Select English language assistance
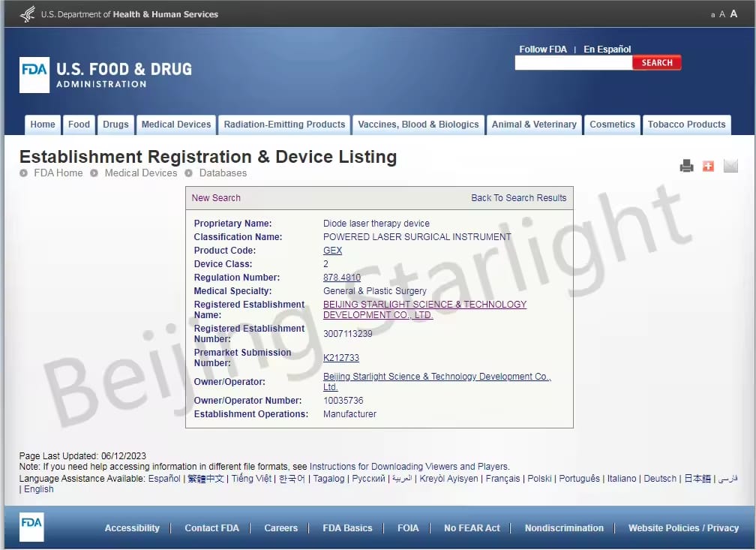756x550 pixels. click(x=39, y=489)
